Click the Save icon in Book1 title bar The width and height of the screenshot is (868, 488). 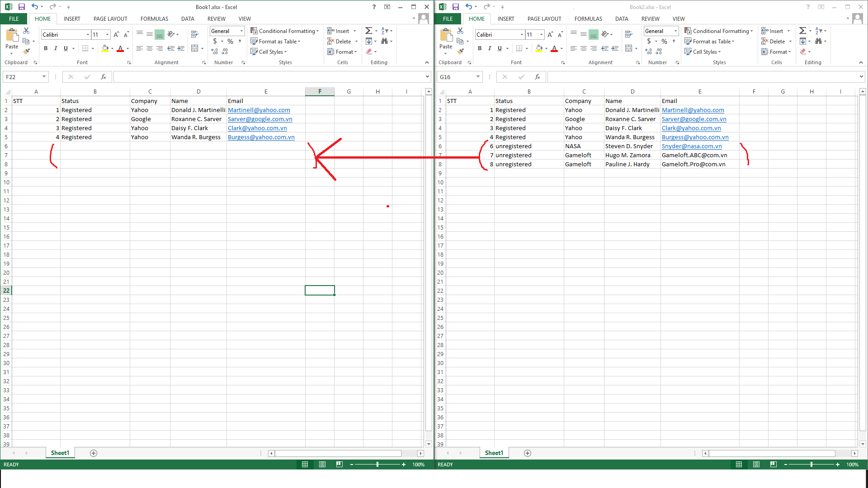[x=21, y=7]
